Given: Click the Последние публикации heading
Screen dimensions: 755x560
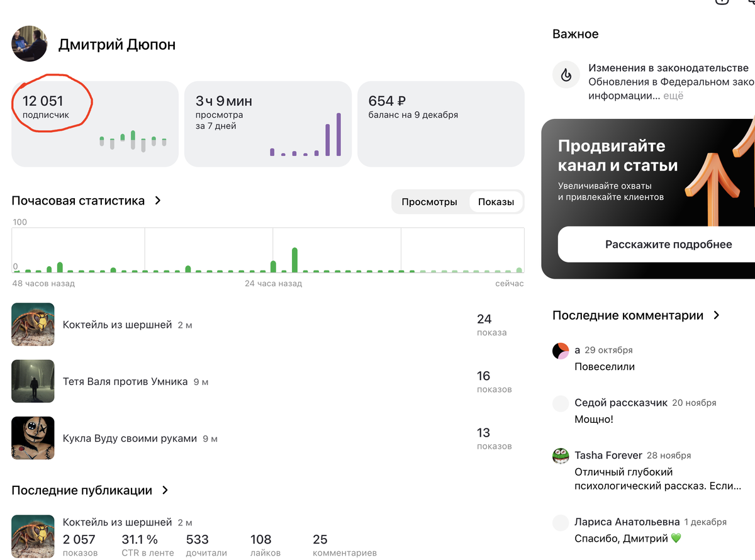Looking at the screenshot, I should click(82, 490).
